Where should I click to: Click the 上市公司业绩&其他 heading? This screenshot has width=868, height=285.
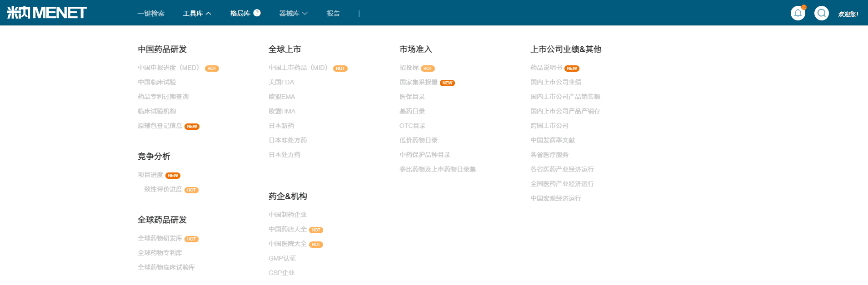566,49
